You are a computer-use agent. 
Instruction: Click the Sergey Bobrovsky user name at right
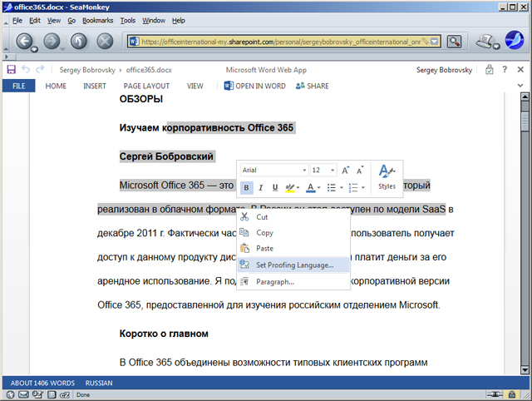click(444, 70)
